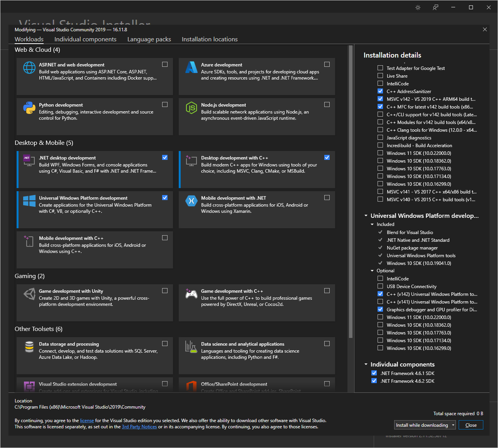Click the Xamarin Mobile development with .NET icon
The width and height of the screenshot is (498, 448).
[x=191, y=201]
